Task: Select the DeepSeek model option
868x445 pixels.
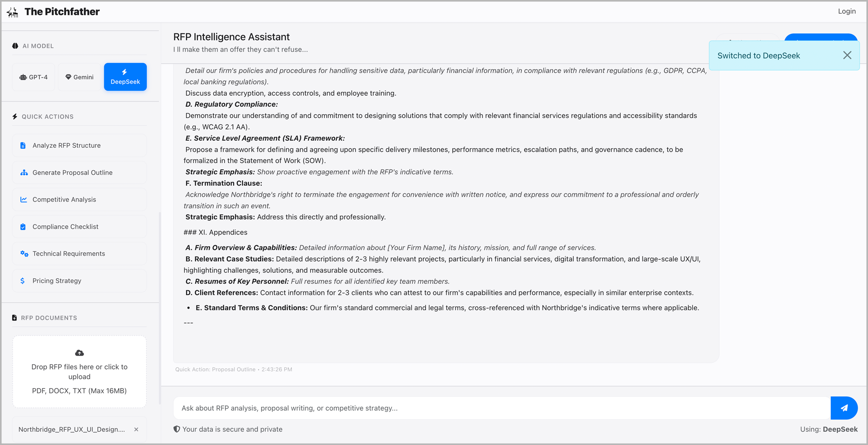Action: click(125, 77)
